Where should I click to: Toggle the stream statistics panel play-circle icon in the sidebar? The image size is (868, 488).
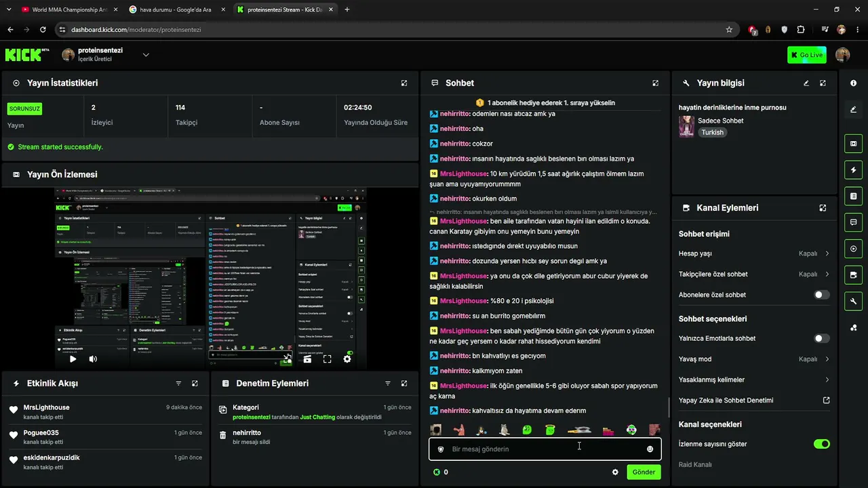click(x=853, y=249)
